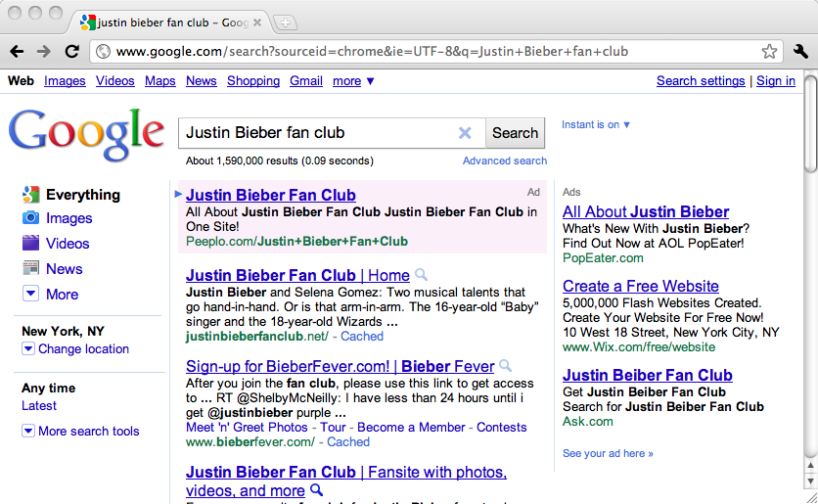818x504 pixels.
Task: Open News in the top navigation bar
Action: point(202,81)
